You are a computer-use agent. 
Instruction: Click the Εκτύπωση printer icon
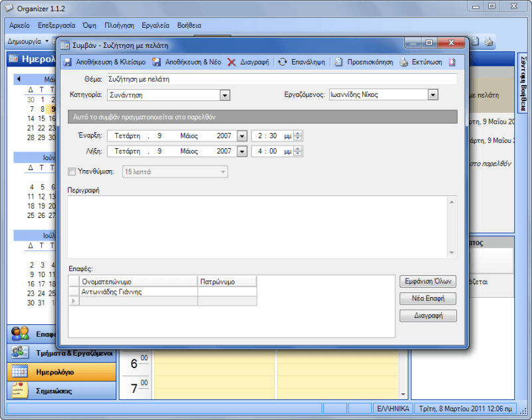pyautogui.click(x=404, y=62)
